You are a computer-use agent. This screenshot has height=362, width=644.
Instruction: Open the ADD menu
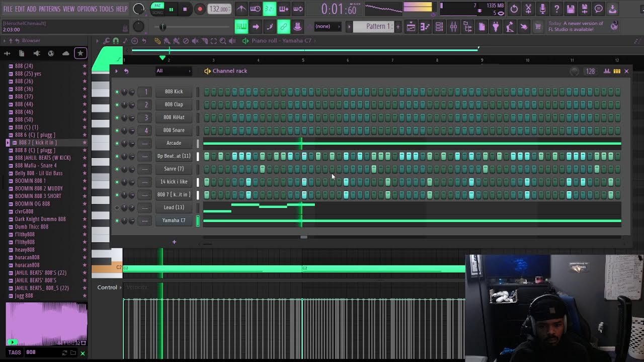tap(32, 9)
